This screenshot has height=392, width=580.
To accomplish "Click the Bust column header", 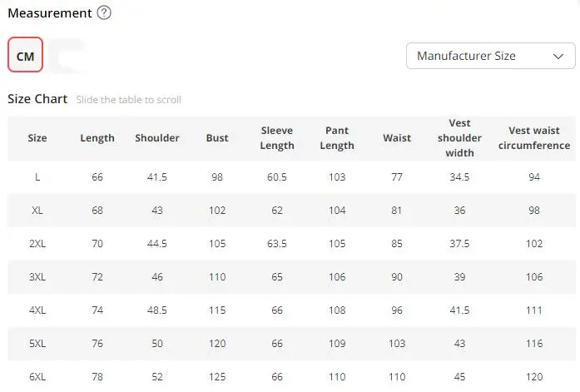I will (x=217, y=138).
